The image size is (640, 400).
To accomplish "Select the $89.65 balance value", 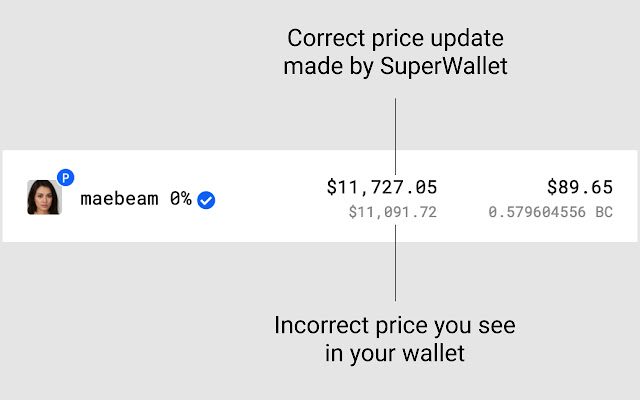I will pos(579,186).
